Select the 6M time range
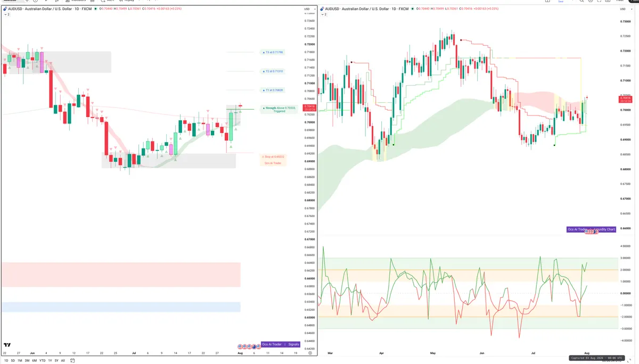Image resolution: width=639 pixels, height=364 pixels. 34,360
